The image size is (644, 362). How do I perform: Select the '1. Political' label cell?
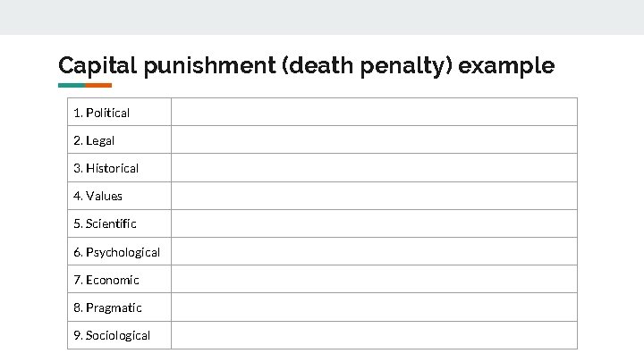click(119, 112)
